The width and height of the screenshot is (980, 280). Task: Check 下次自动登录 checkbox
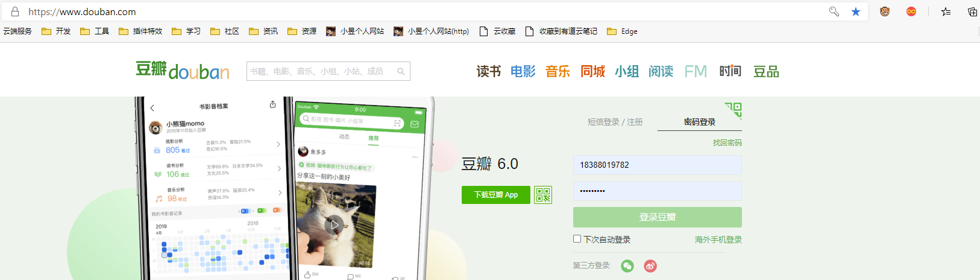577,239
